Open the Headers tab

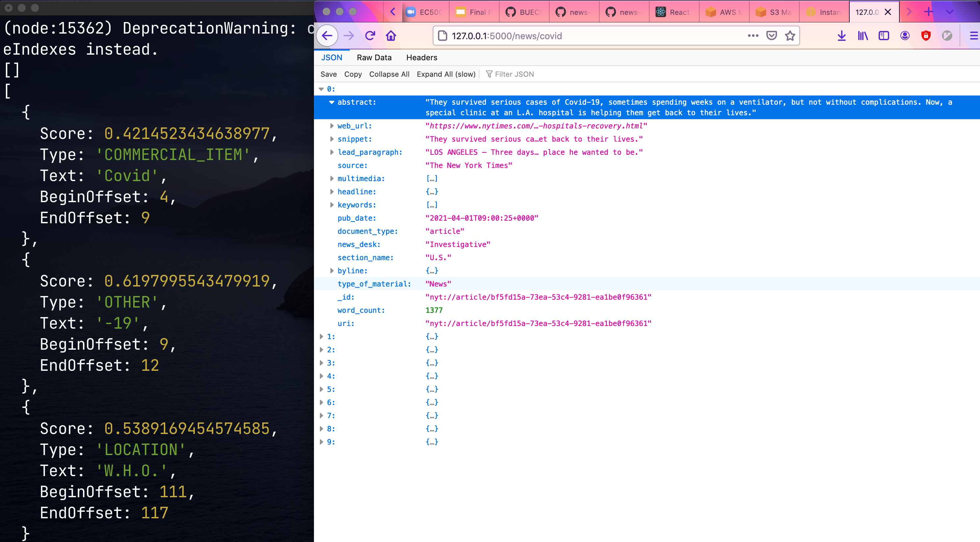pos(422,58)
